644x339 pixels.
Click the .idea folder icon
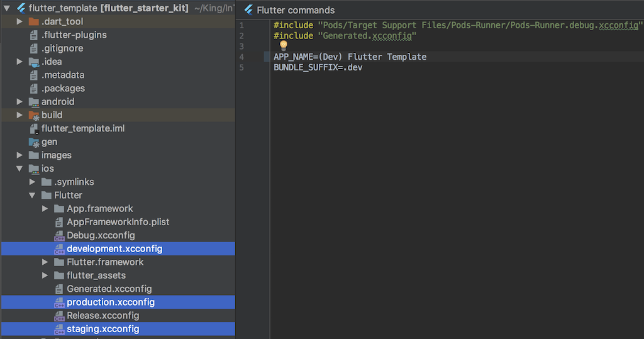[x=34, y=62]
